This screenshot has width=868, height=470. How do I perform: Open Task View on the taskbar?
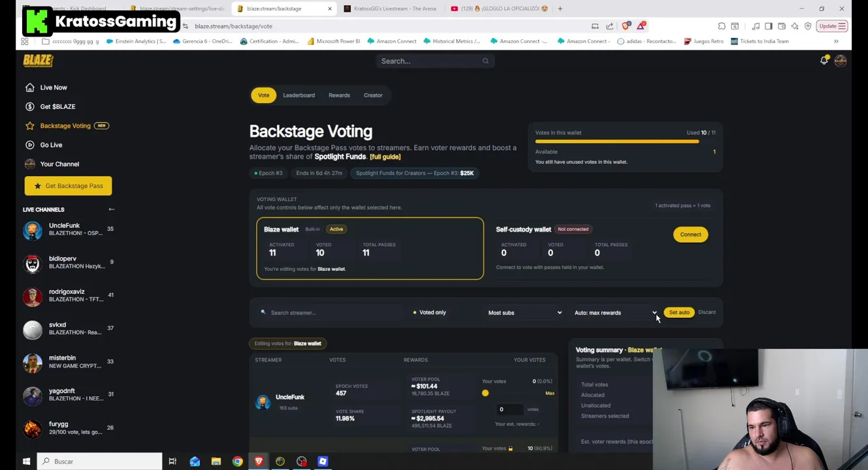click(x=172, y=462)
